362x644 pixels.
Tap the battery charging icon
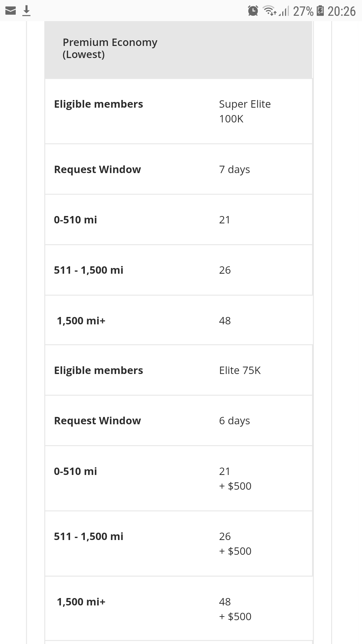pos(320,11)
